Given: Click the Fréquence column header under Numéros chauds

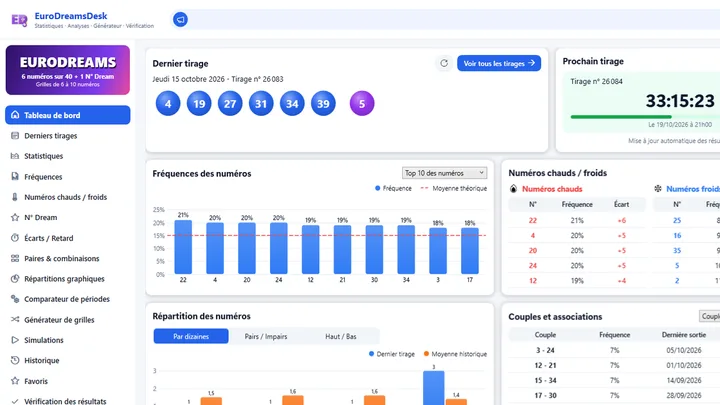Looking at the screenshot, I should tap(577, 204).
